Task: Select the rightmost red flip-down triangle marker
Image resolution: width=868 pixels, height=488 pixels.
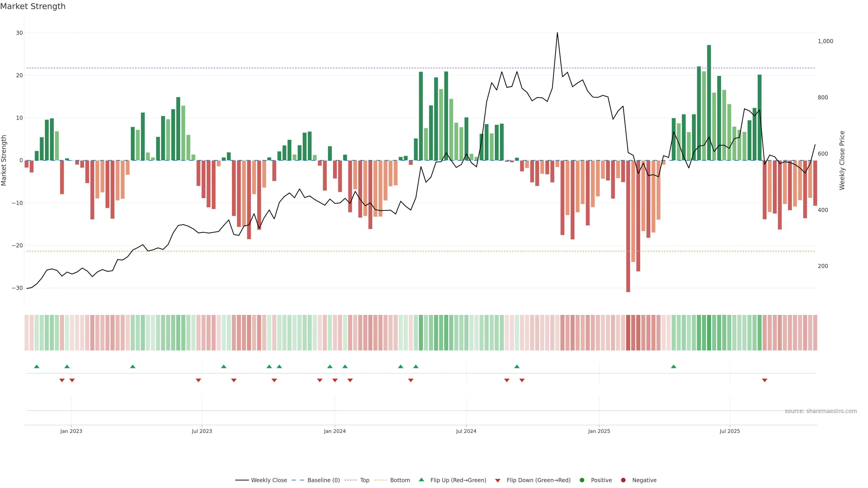Action: click(764, 380)
